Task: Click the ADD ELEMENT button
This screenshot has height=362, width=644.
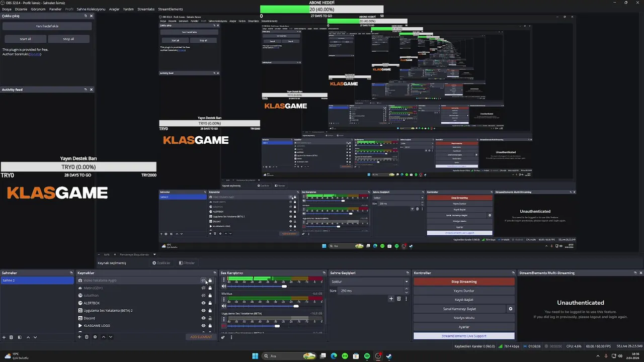Action: click(x=201, y=337)
